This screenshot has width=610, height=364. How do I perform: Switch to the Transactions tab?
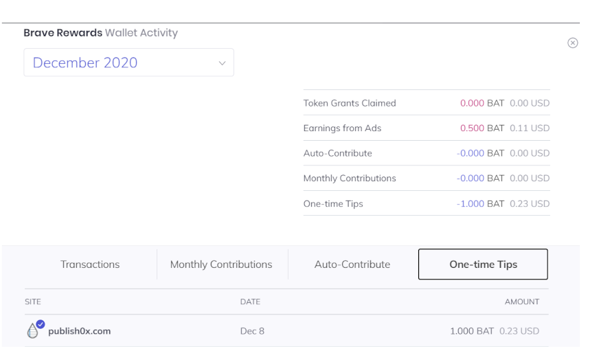tap(90, 264)
